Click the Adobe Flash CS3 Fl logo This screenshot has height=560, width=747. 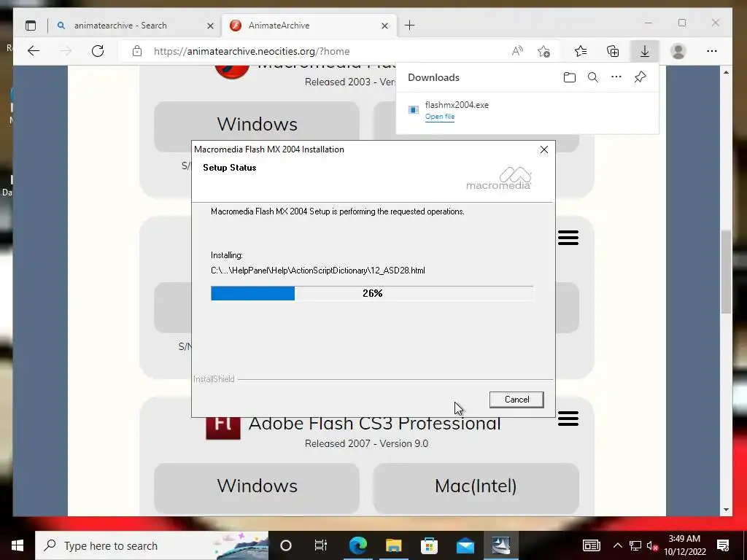click(223, 427)
